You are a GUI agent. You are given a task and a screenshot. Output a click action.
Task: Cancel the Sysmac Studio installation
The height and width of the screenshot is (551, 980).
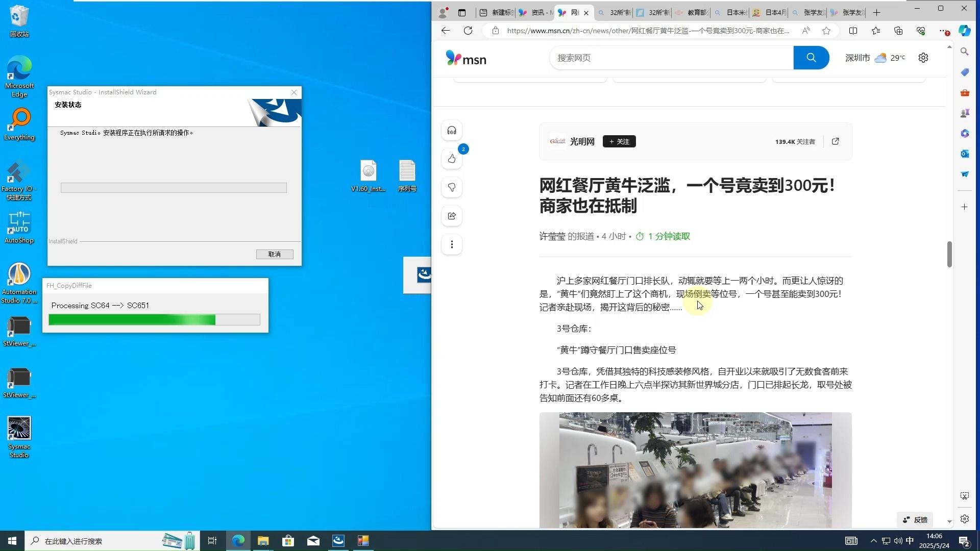pyautogui.click(x=275, y=254)
